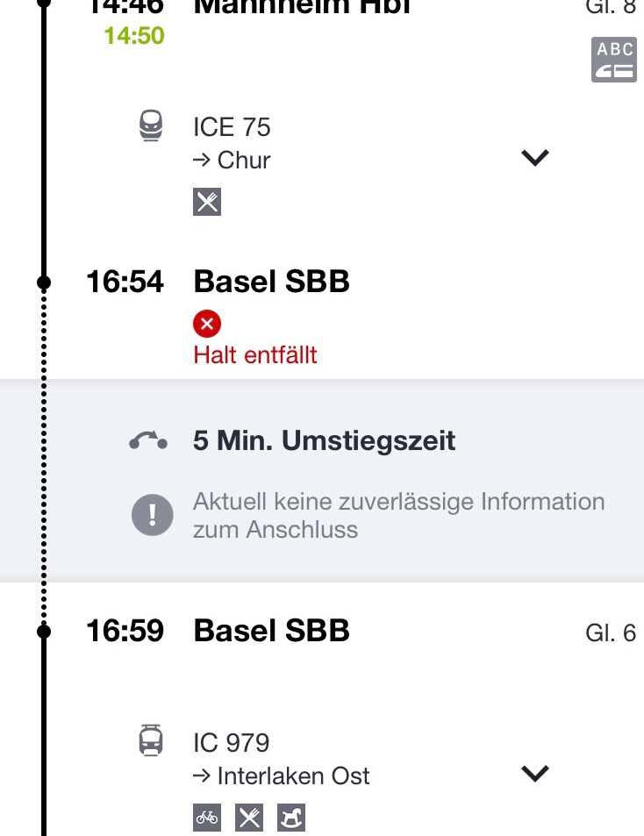This screenshot has height=836, width=644.
Task: Select the '5 Min. Umstiegszeit' transfer row
Action: (325, 440)
